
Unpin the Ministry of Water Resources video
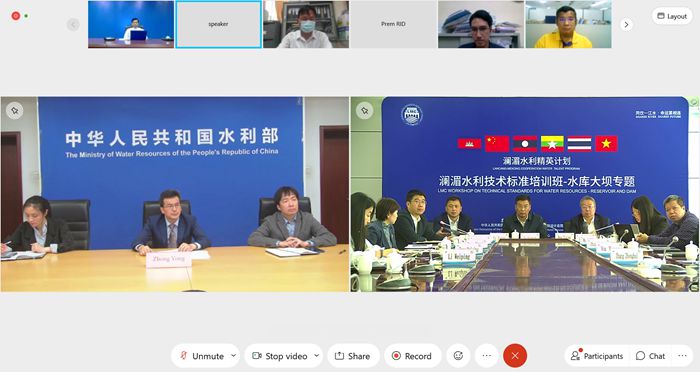click(15, 110)
